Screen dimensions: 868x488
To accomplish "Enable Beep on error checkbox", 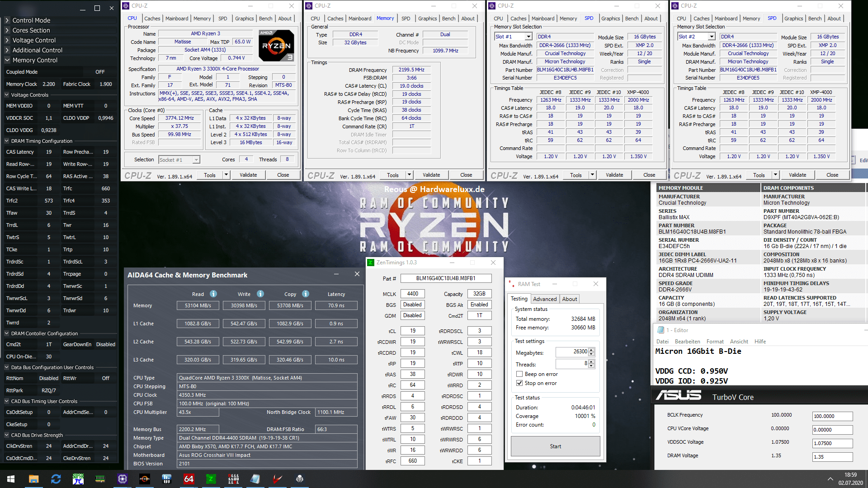I will [x=519, y=374].
